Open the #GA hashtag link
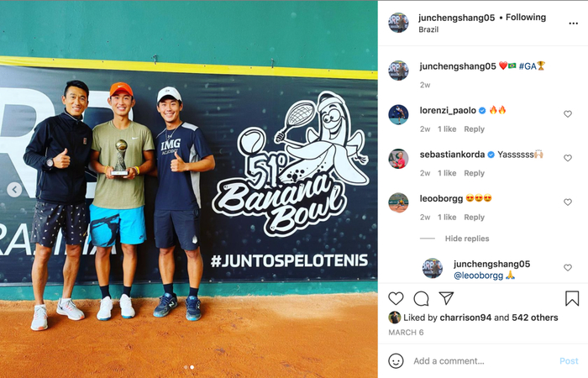Viewport: 588px width, 378px height. (x=528, y=66)
